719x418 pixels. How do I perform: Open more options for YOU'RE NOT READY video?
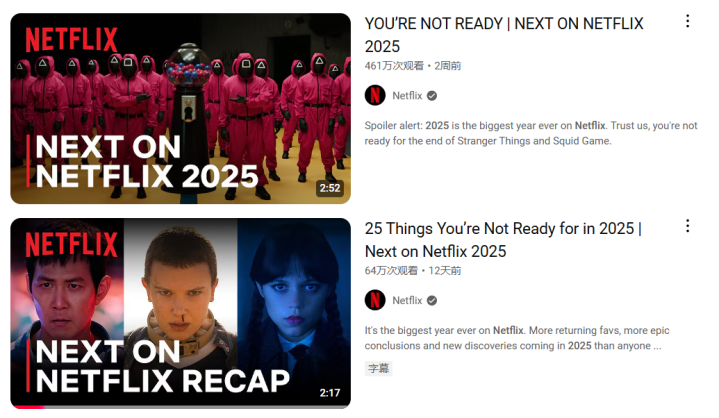point(687,21)
